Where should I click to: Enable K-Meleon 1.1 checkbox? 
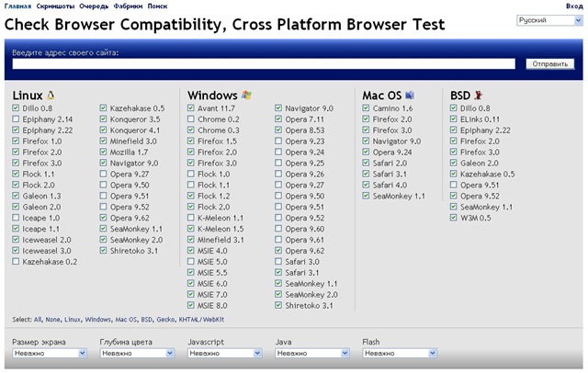(x=191, y=218)
